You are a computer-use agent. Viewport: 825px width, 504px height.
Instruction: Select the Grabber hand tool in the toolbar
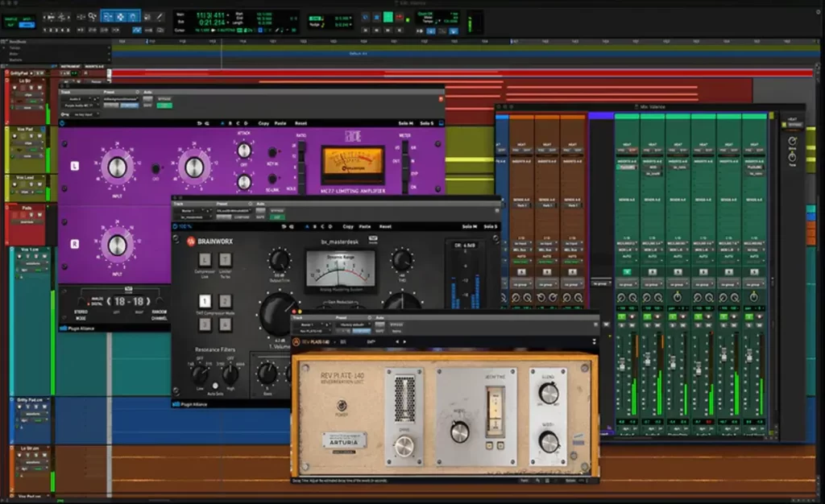[133, 17]
